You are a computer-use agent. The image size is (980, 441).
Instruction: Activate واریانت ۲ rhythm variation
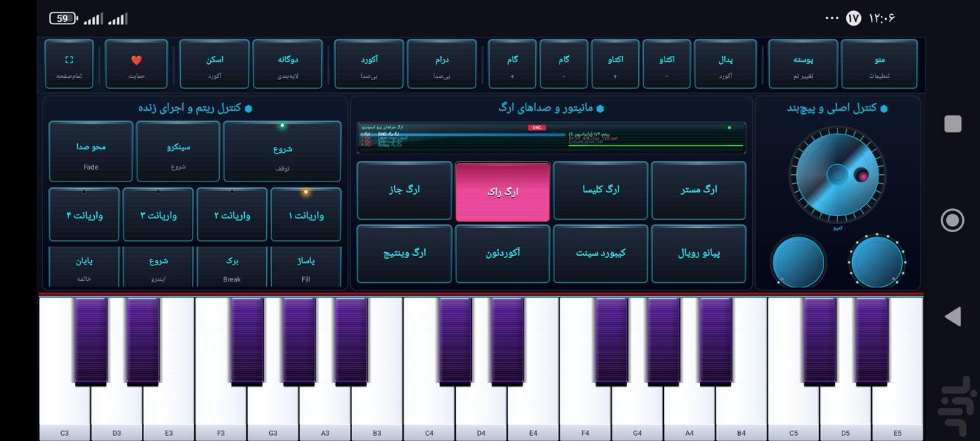click(x=232, y=215)
